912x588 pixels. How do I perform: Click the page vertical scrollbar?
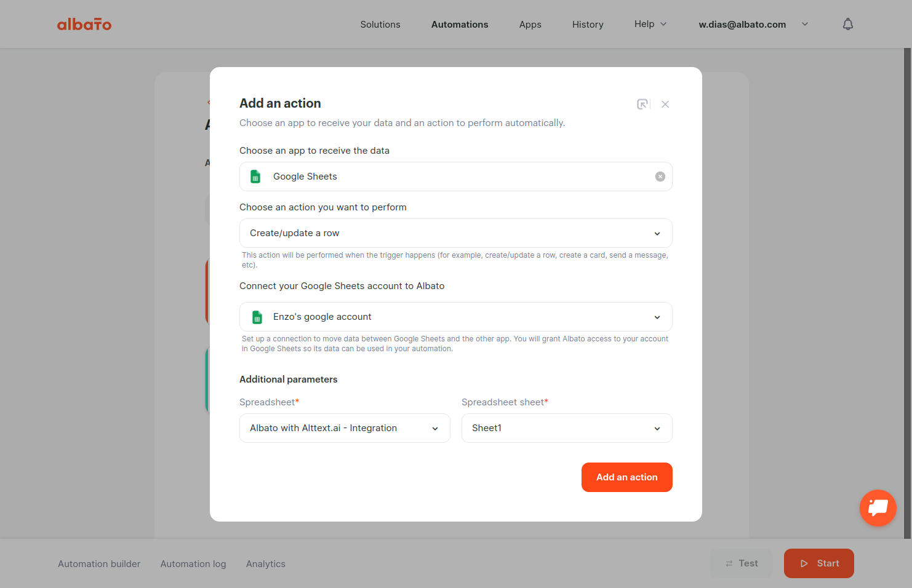(x=907, y=294)
